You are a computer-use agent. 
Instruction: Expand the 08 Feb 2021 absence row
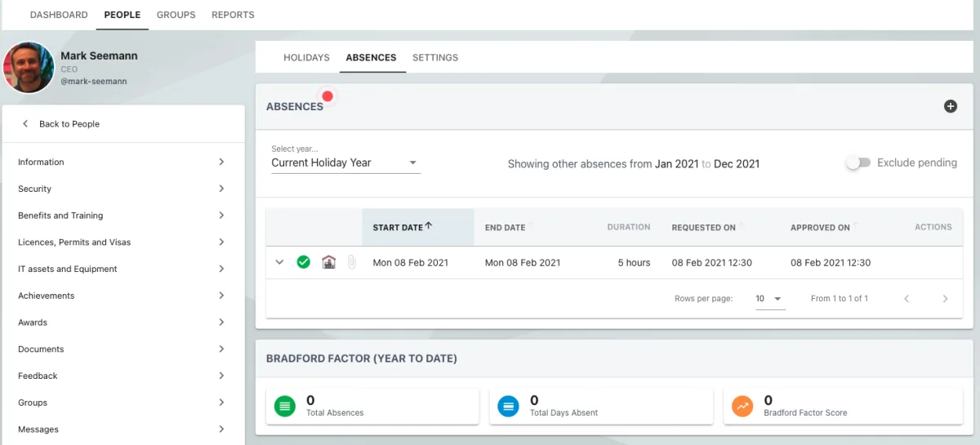point(279,262)
